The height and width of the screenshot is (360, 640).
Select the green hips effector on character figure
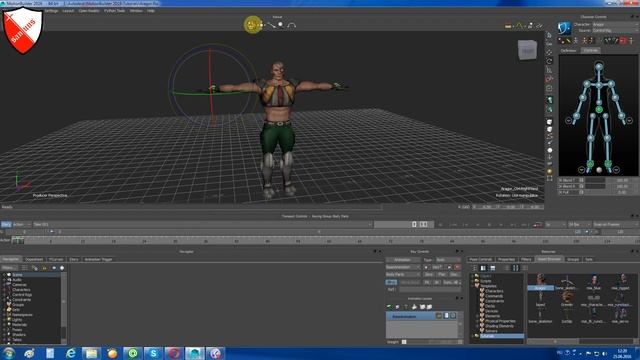[x=599, y=109]
